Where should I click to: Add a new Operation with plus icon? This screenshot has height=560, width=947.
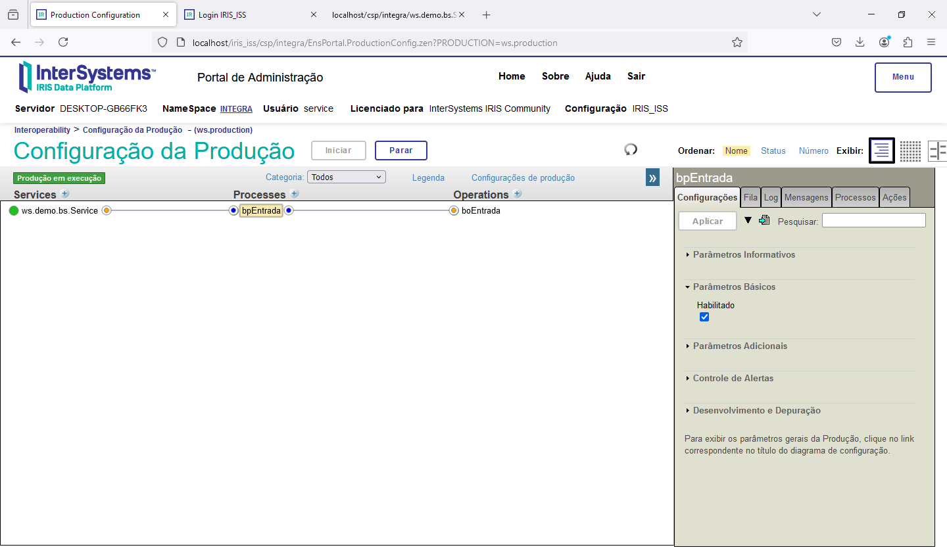point(518,194)
